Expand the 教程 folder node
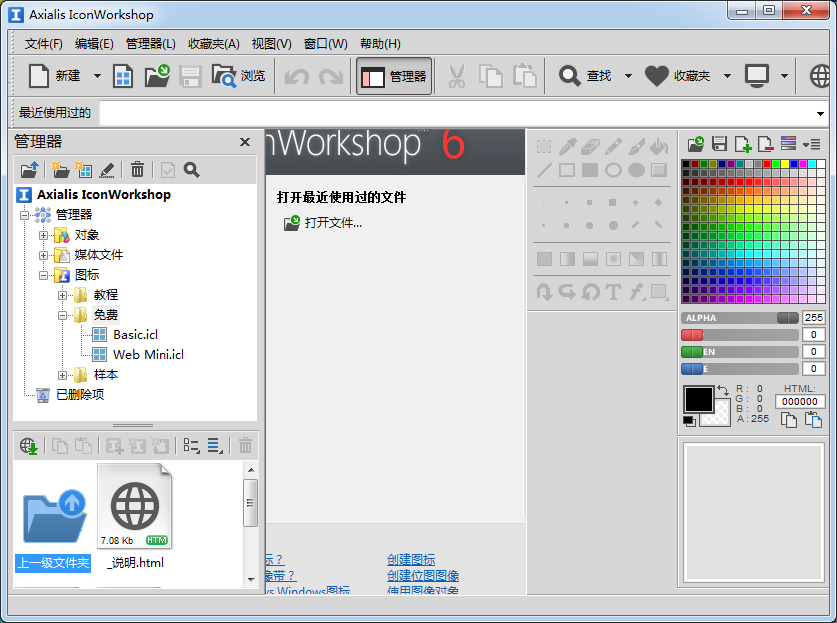 tap(62, 295)
